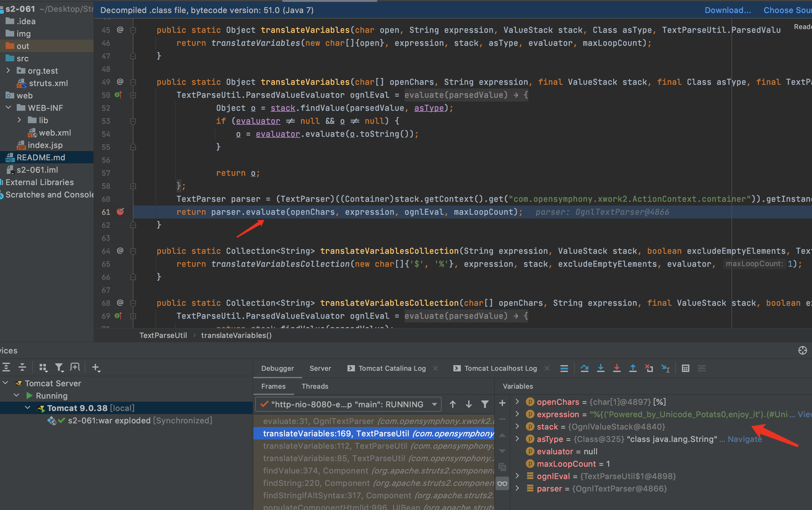Collapse the Running node in Services

(16, 395)
